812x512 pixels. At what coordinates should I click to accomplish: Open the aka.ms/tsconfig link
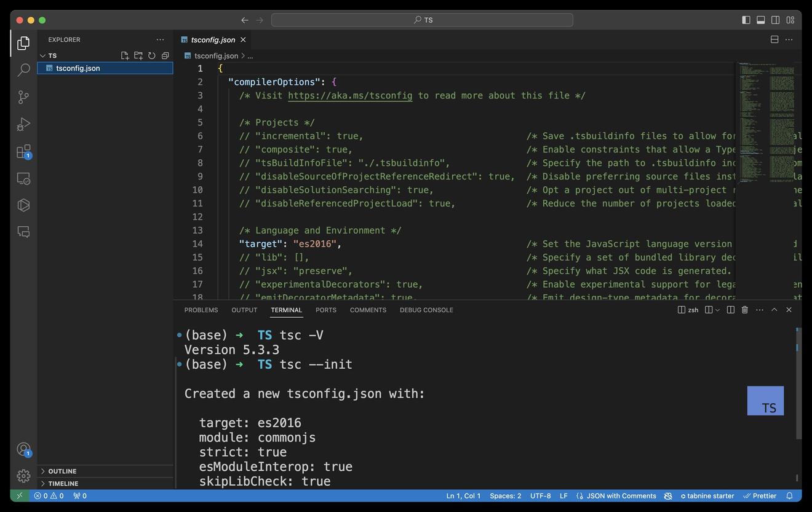click(350, 95)
